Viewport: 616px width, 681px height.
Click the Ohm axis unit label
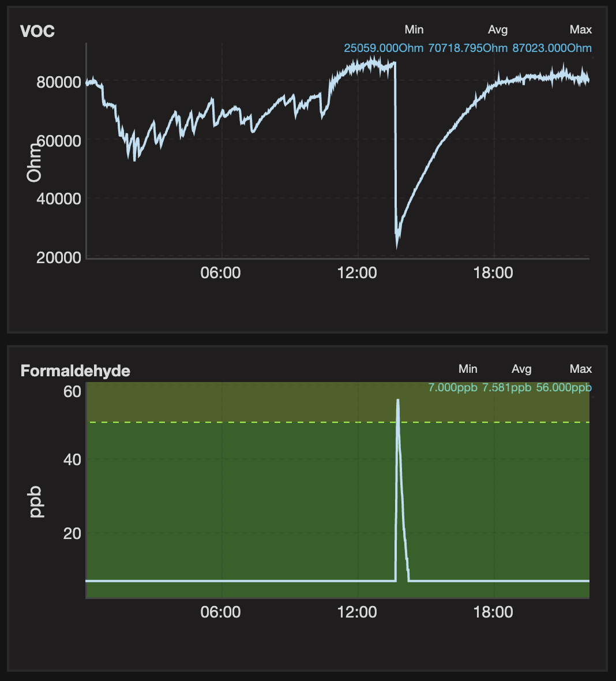click(x=33, y=163)
